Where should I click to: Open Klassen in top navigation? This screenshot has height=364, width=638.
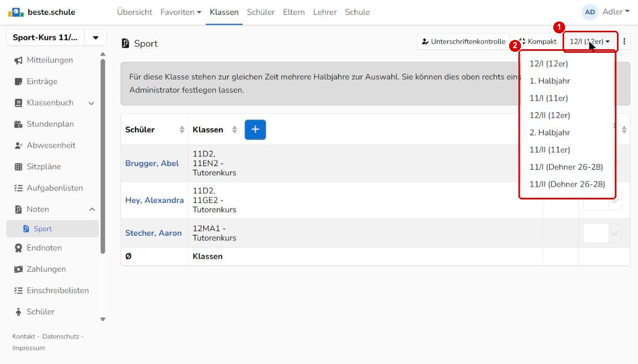pos(224,12)
